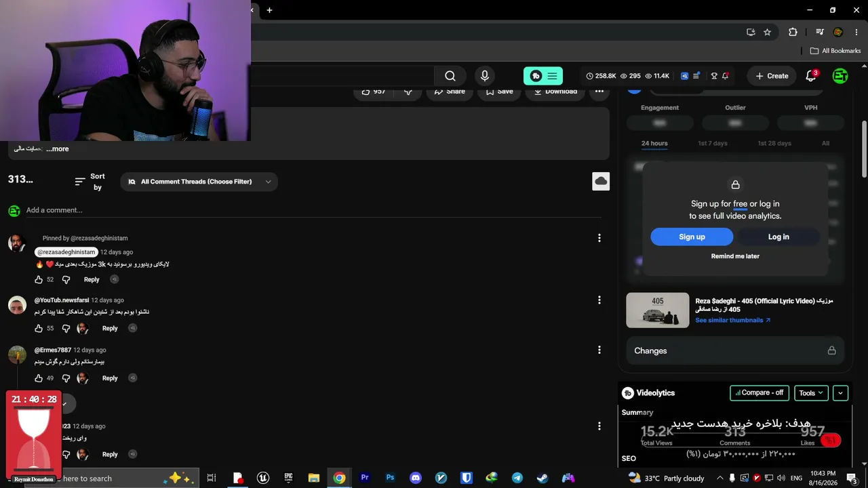
Task: Click the trophy icon in the stats bar
Action: point(713,76)
